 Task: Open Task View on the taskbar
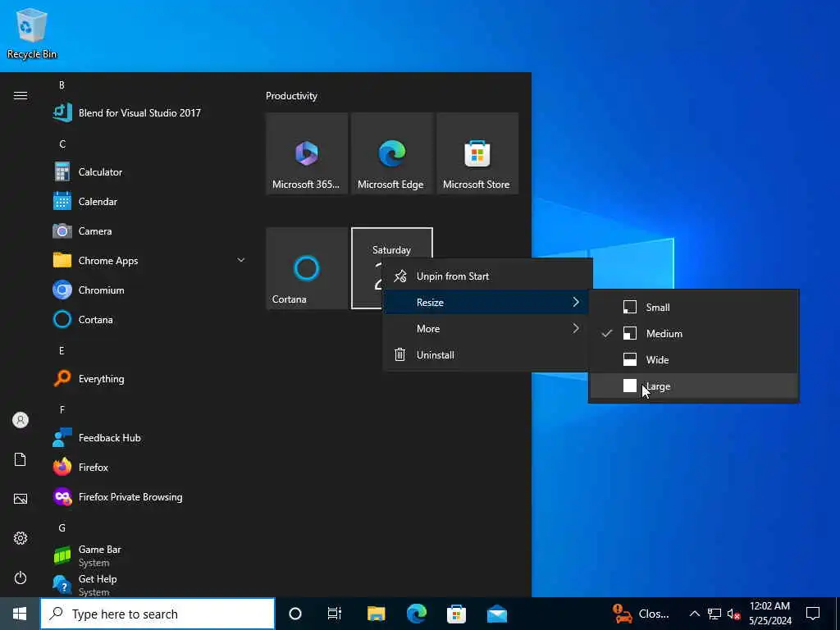pyautogui.click(x=335, y=614)
